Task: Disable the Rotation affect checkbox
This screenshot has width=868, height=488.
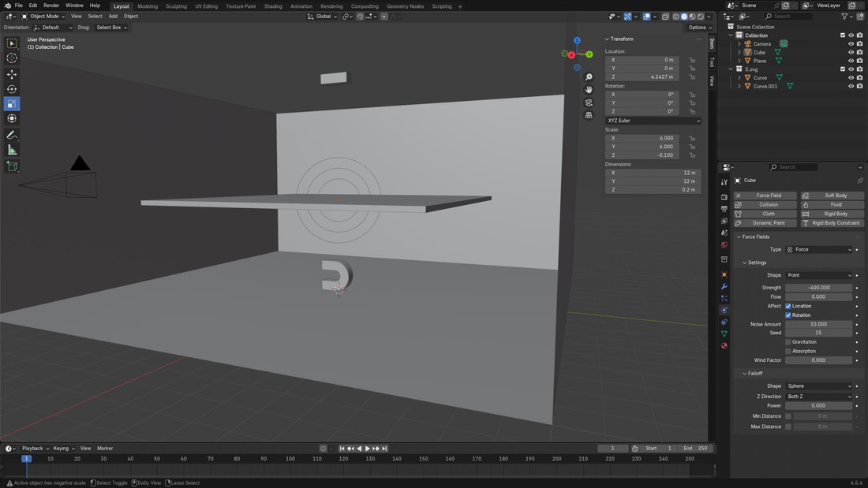Action: pos(788,315)
